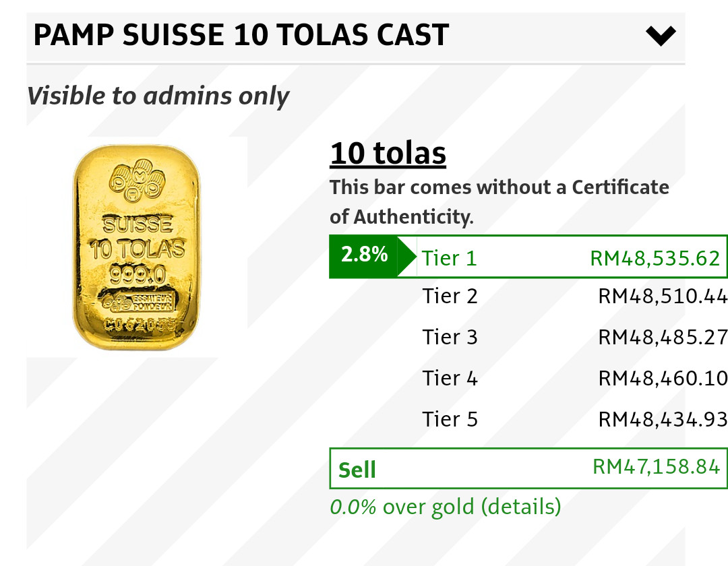Select the Tier 2 label
Screen dimensions: 728x566
click(450, 296)
